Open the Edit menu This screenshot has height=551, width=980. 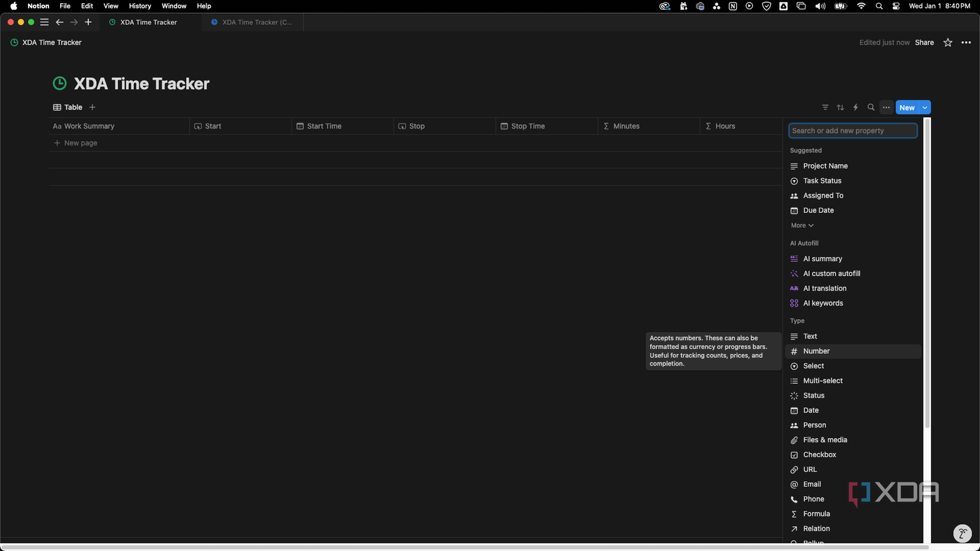tap(87, 6)
